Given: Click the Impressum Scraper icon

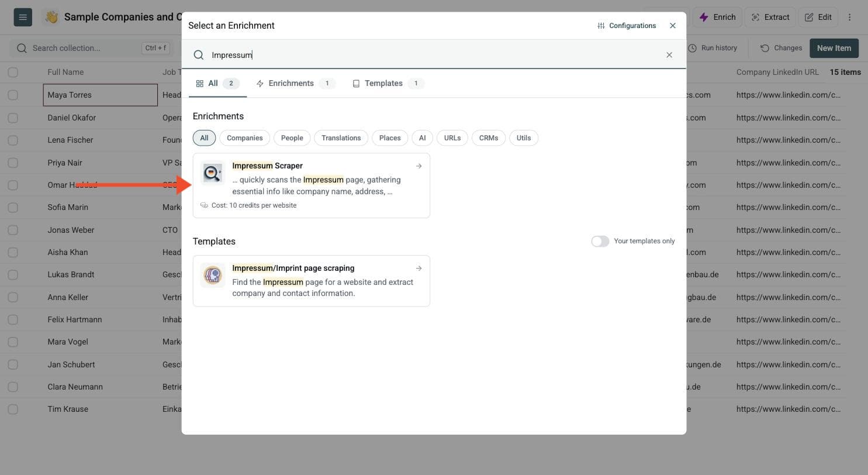Looking at the screenshot, I should tap(213, 173).
